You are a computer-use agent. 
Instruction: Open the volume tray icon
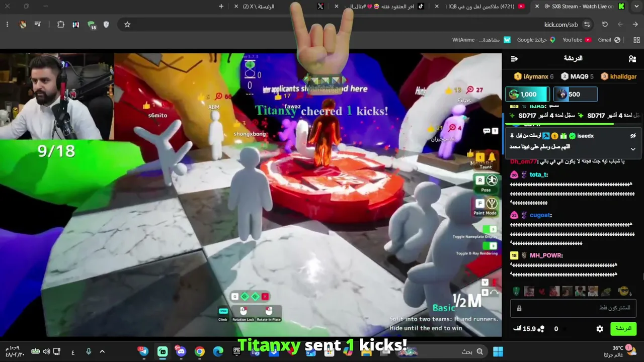(x=46, y=351)
